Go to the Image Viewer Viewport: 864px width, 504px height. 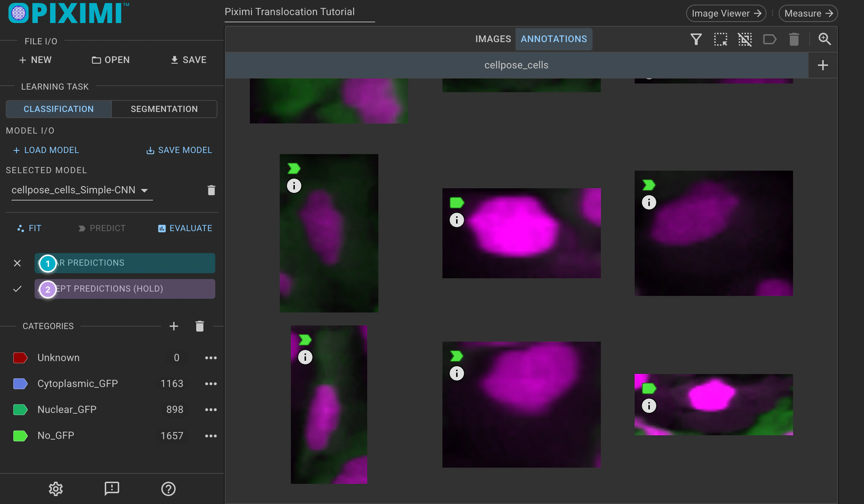click(x=726, y=13)
